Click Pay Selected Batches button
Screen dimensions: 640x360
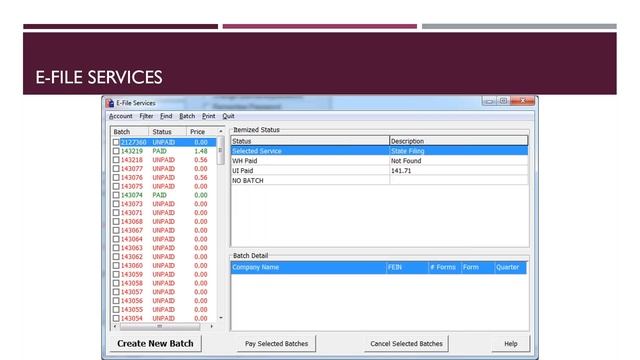coord(276,344)
